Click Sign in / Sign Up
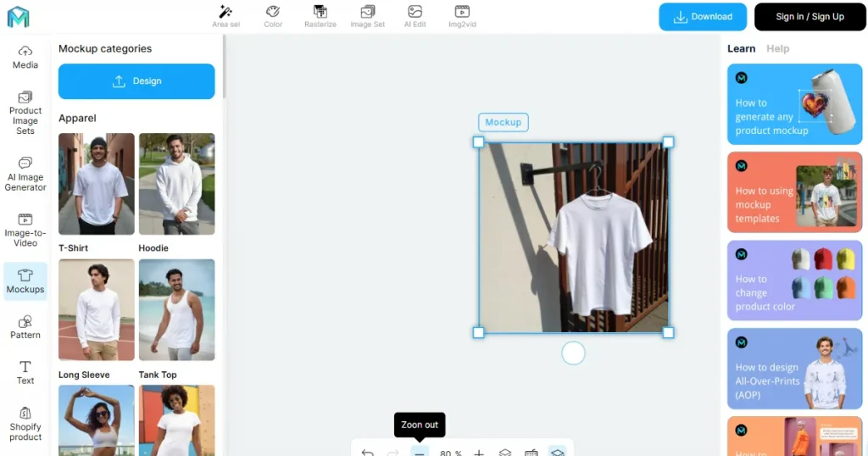Screen dimensions: 868x456 [810, 17]
